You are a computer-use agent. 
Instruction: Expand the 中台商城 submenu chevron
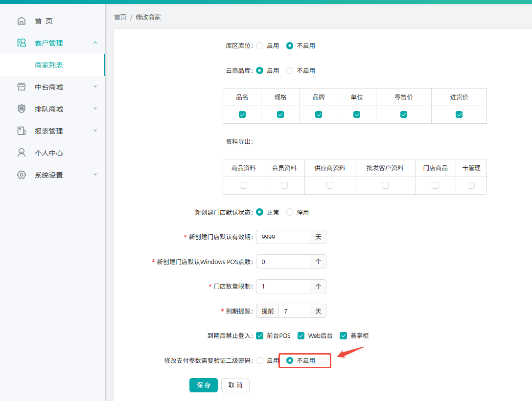coord(95,87)
